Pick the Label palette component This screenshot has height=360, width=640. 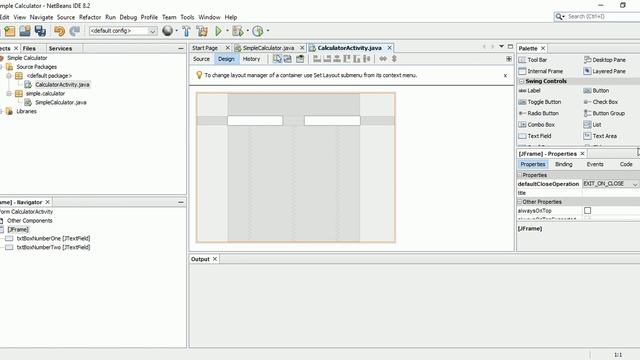coord(530,91)
